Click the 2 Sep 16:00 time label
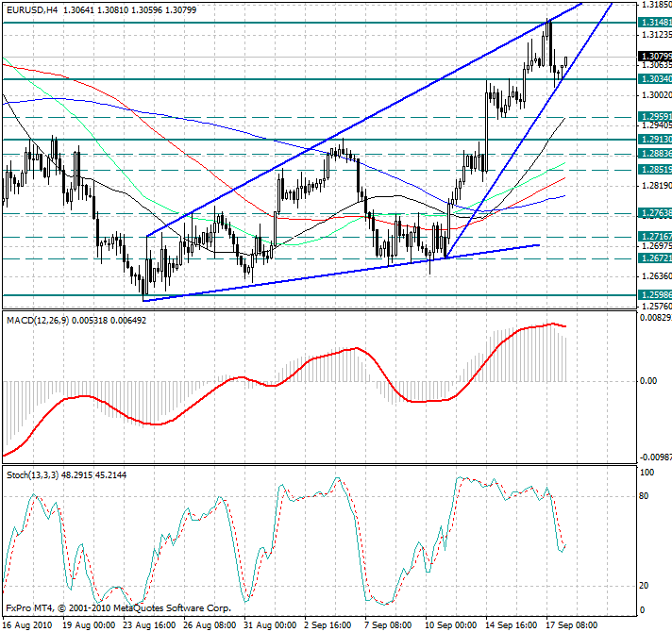 click(328, 625)
